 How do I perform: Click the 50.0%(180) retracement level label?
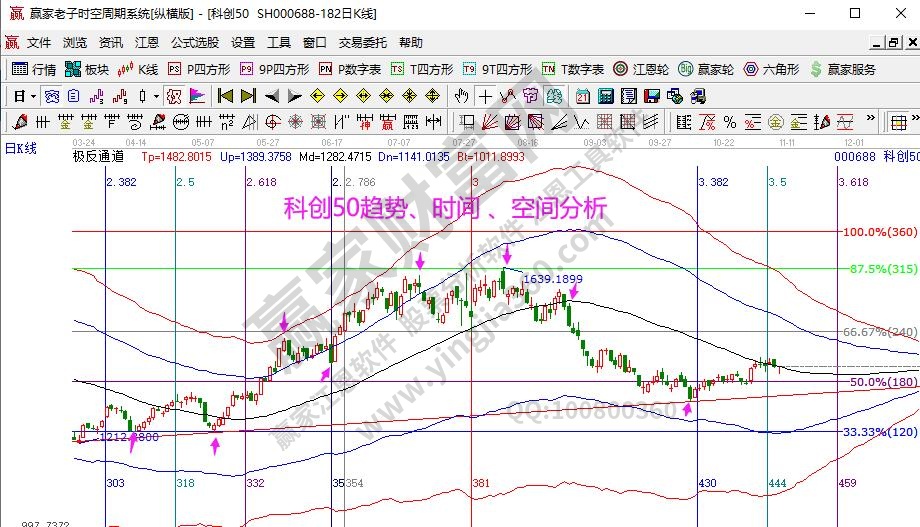coord(865,382)
